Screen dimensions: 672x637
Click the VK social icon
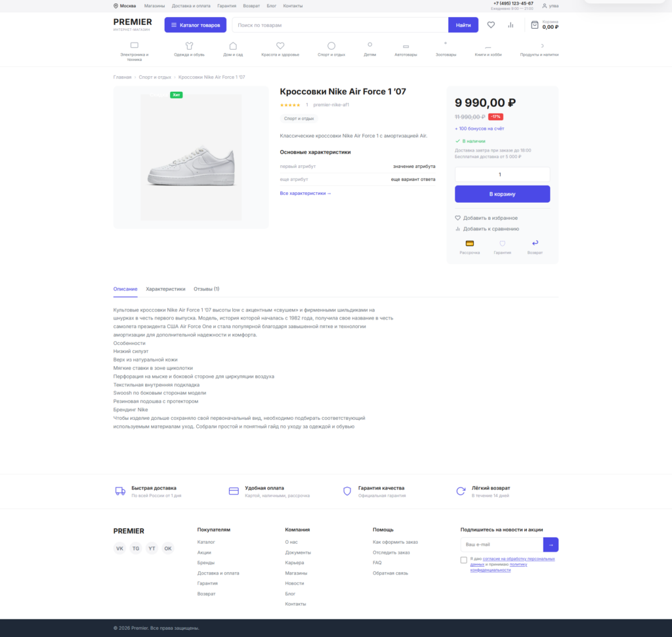[119, 548]
